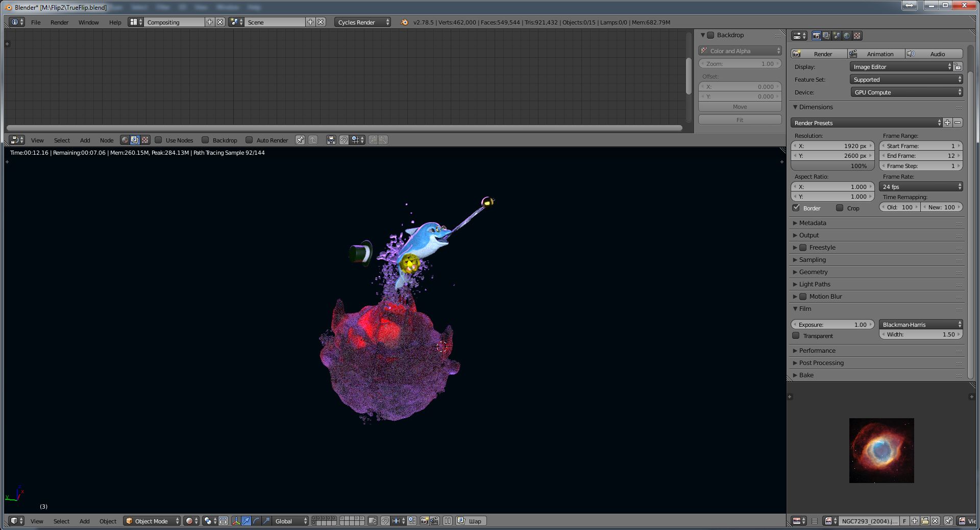Viewport: 980px width, 530px height.
Task: Click the Fit backdrop button
Action: click(x=740, y=120)
